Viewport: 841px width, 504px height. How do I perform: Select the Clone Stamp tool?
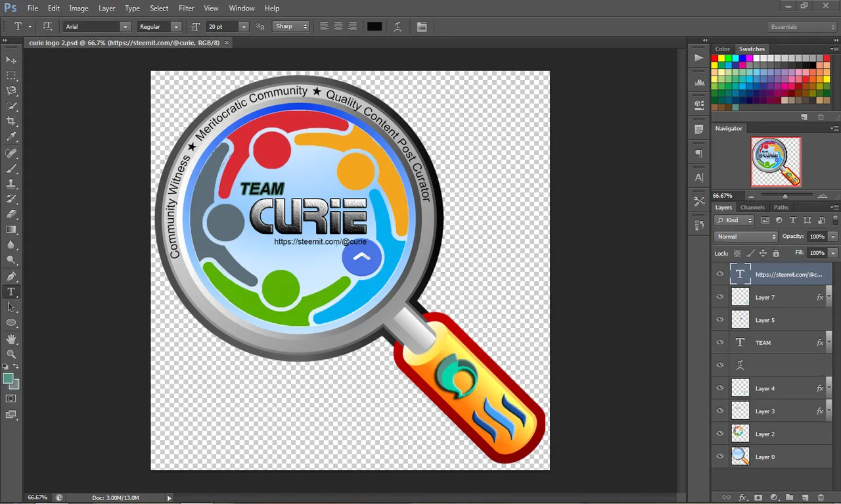coord(11,184)
